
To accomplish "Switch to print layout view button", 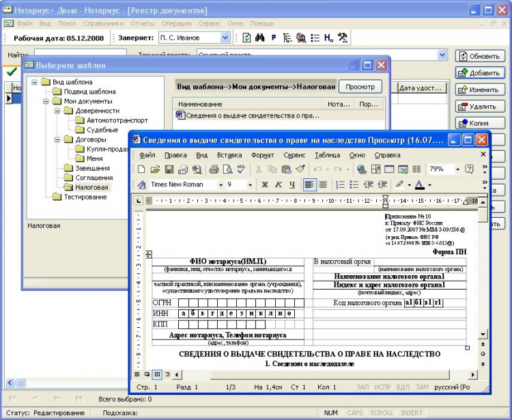I will (158, 374).
